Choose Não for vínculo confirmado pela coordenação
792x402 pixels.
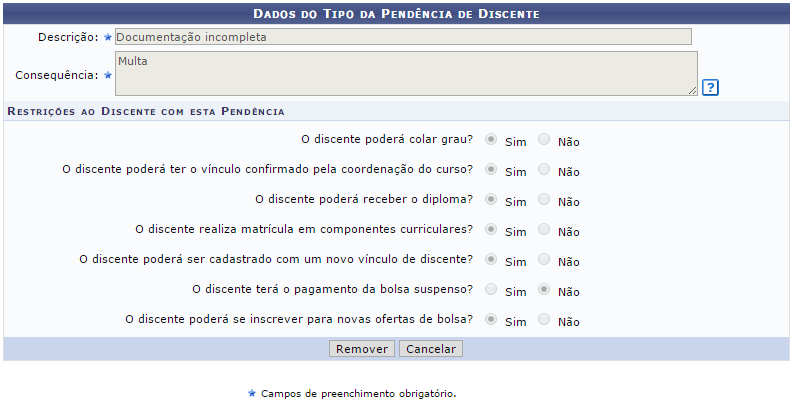tap(543, 169)
